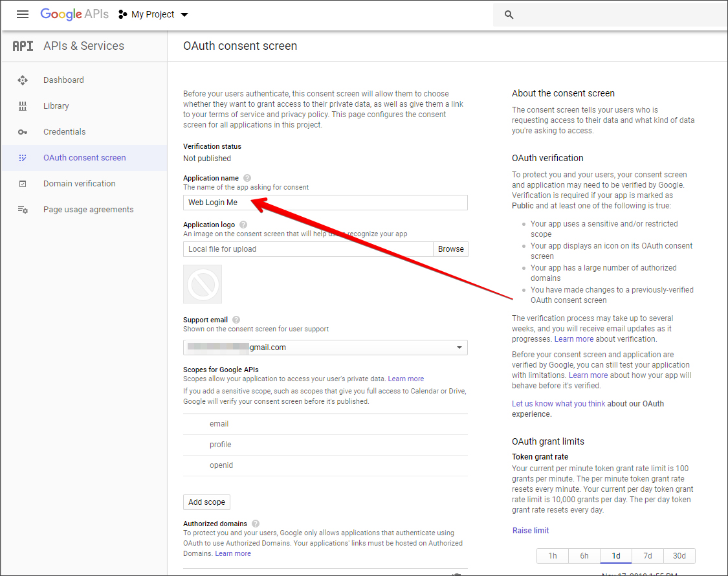Viewport: 728px width, 576px height.
Task: Click the application logo placeholder thumbnail
Action: click(203, 284)
